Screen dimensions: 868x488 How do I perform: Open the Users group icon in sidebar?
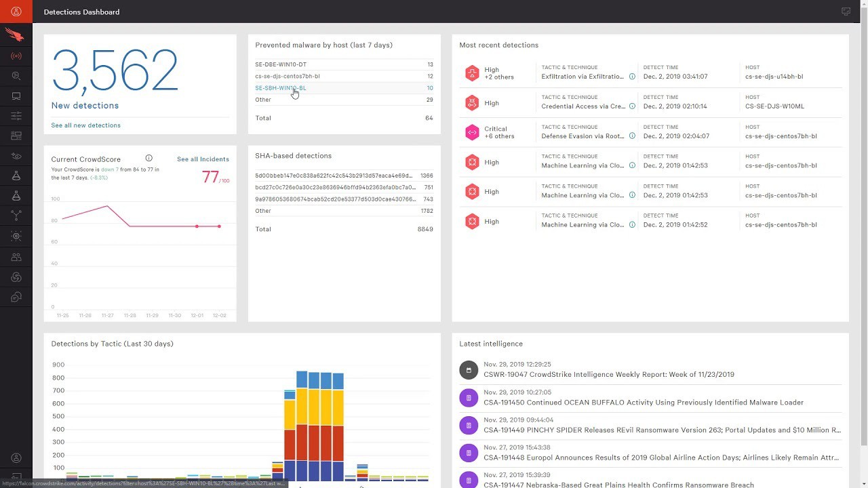[x=16, y=257]
